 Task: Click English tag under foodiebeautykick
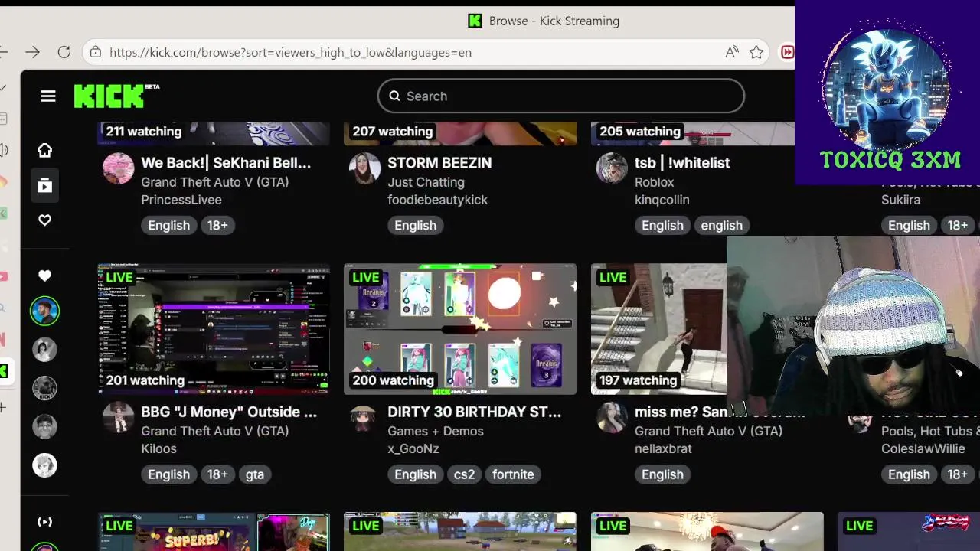point(415,225)
